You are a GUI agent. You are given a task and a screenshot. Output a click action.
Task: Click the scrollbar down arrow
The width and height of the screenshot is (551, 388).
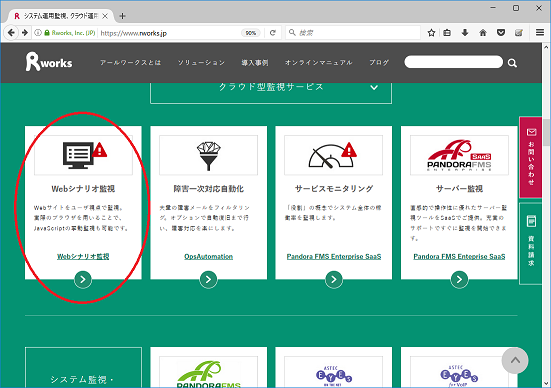546,384
